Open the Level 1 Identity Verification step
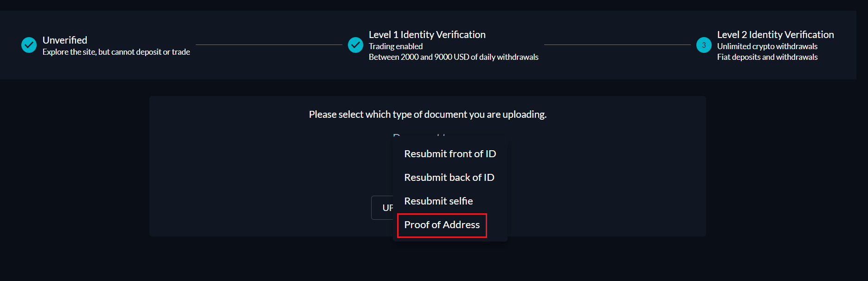868x281 pixels. point(427,35)
